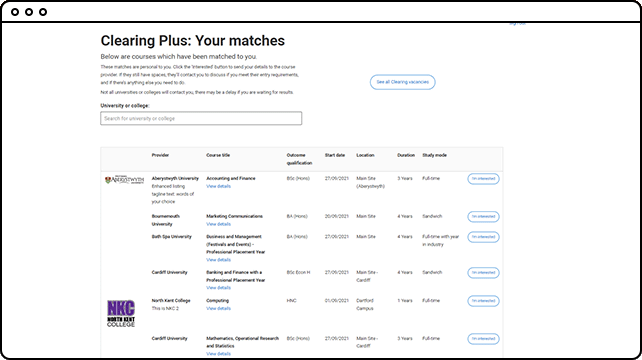The image size is (642, 360).
Task: Click BSc Econ H qualification cell
Action: (x=298, y=272)
